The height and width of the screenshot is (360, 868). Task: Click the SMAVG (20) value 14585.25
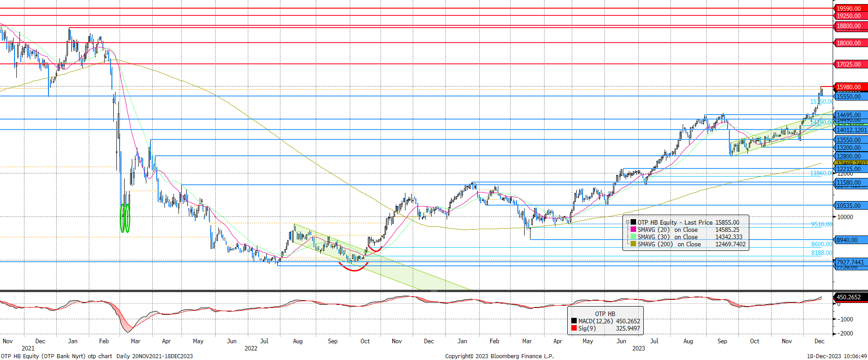727,230
